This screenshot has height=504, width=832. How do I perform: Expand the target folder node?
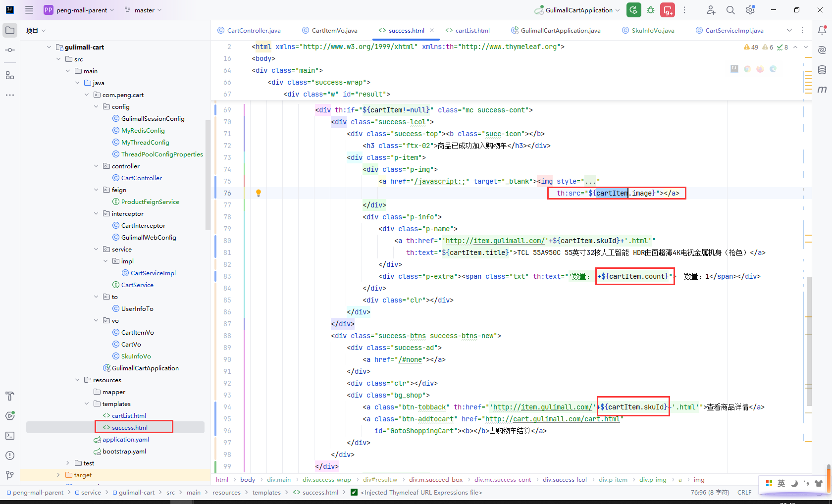tap(58, 475)
